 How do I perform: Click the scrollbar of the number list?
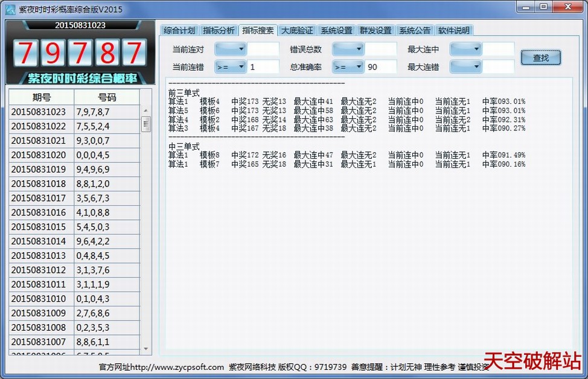[x=145, y=229]
